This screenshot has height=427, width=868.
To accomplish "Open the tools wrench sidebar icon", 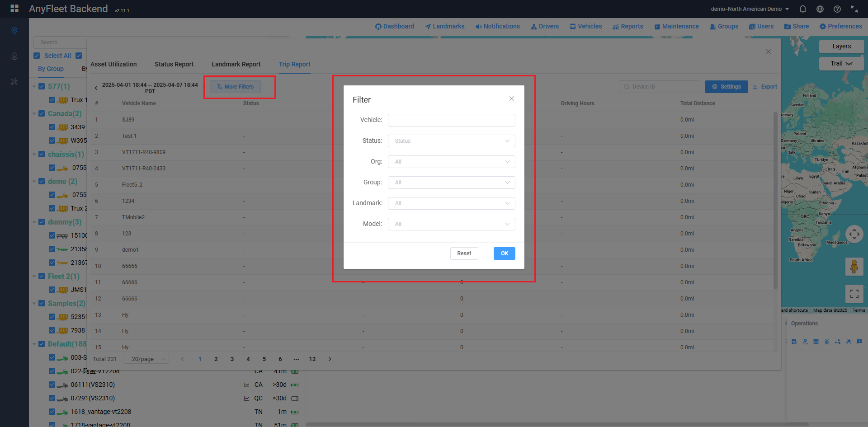I will 14,82.
